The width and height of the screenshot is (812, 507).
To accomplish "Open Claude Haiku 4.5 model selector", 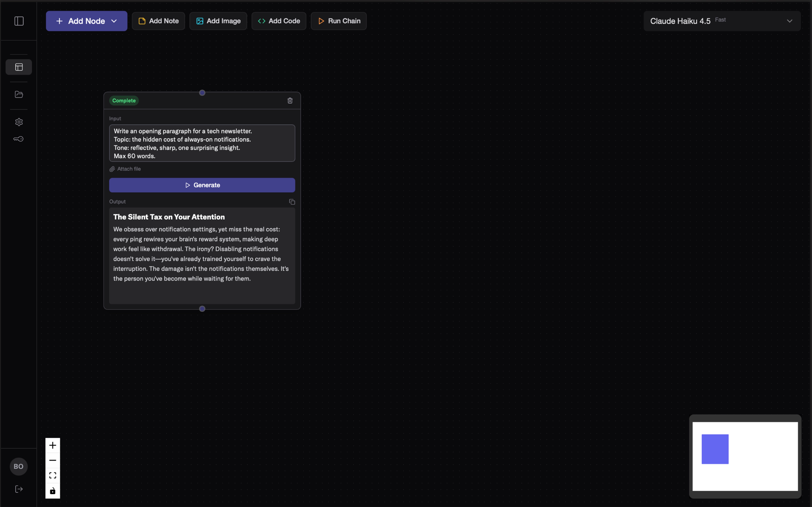I will pyautogui.click(x=722, y=21).
